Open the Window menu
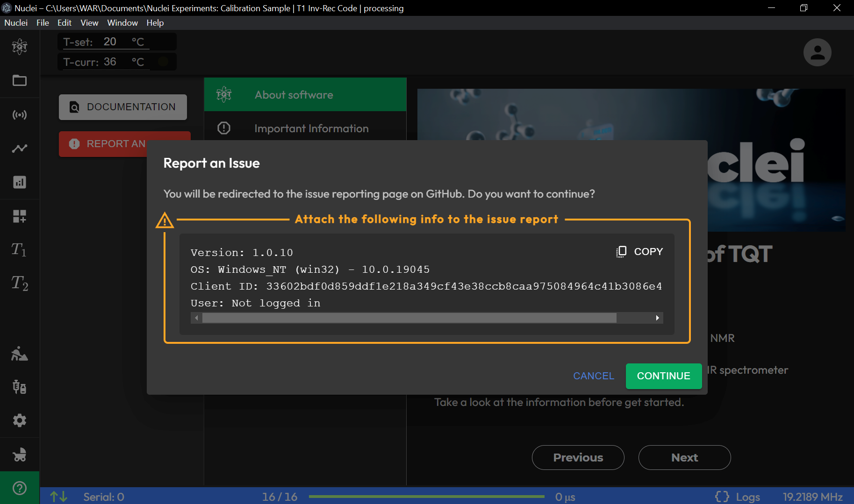The height and width of the screenshot is (504, 854). tap(122, 22)
